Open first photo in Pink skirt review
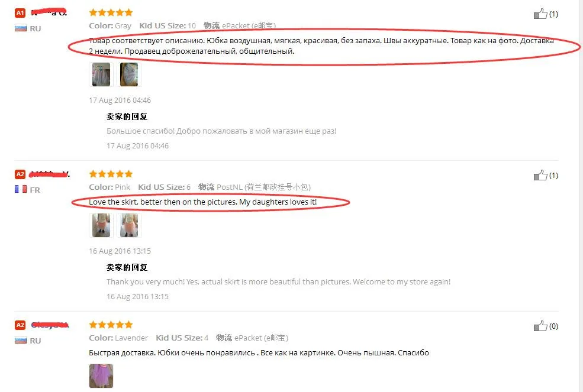Viewport: 583px width, 392px height. (101, 225)
